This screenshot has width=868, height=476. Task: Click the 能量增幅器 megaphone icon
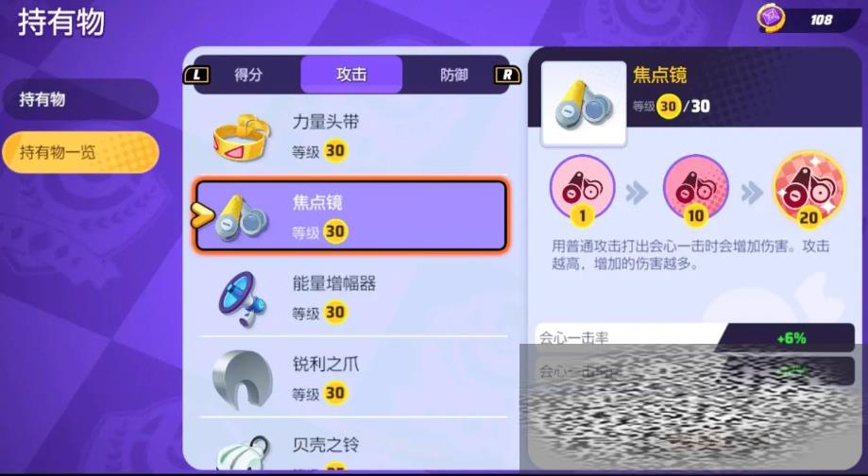point(243,298)
